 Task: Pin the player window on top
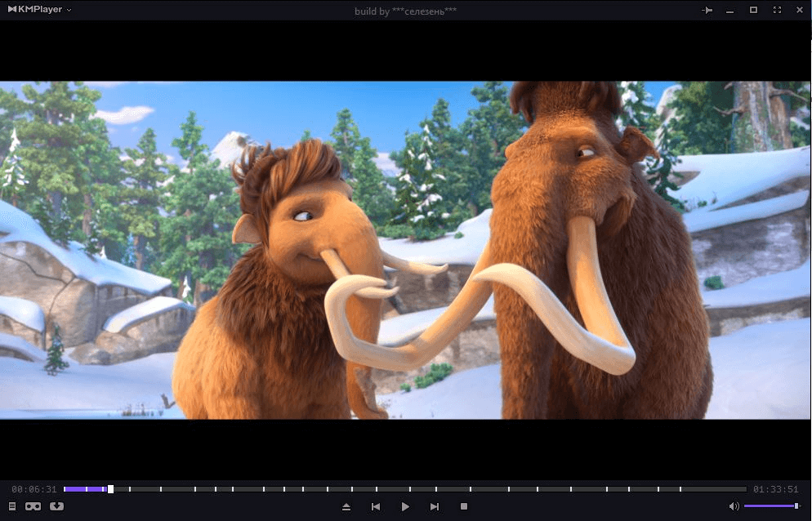707,10
